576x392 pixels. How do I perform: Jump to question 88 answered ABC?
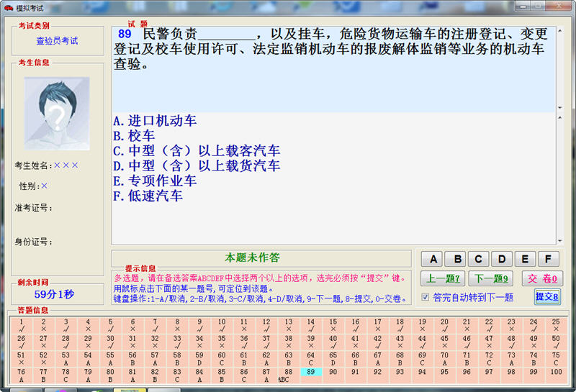[289, 375]
